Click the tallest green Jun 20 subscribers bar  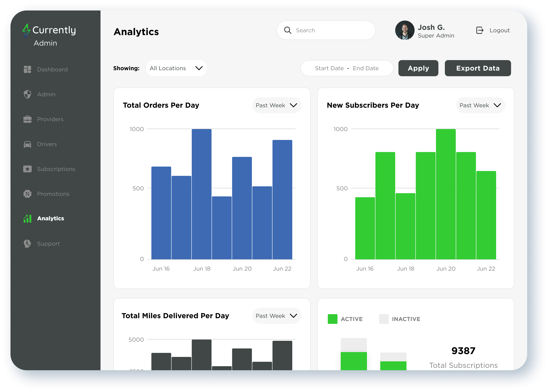click(446, 194)
